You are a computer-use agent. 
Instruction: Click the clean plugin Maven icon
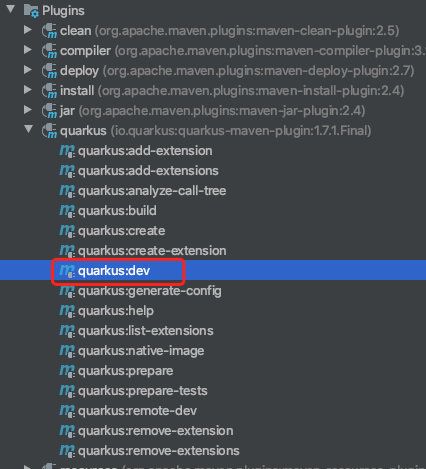49,31
